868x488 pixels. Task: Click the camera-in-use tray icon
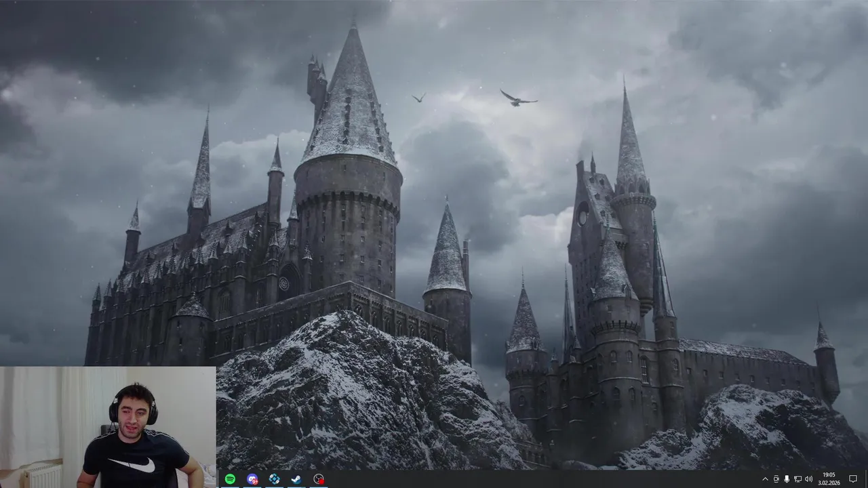point(776,479)
